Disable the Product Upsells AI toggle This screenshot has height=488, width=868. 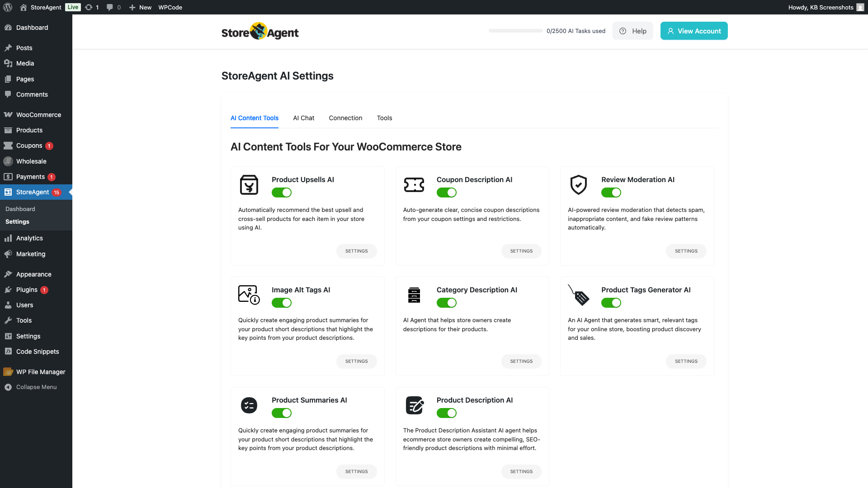pos(281,193)
